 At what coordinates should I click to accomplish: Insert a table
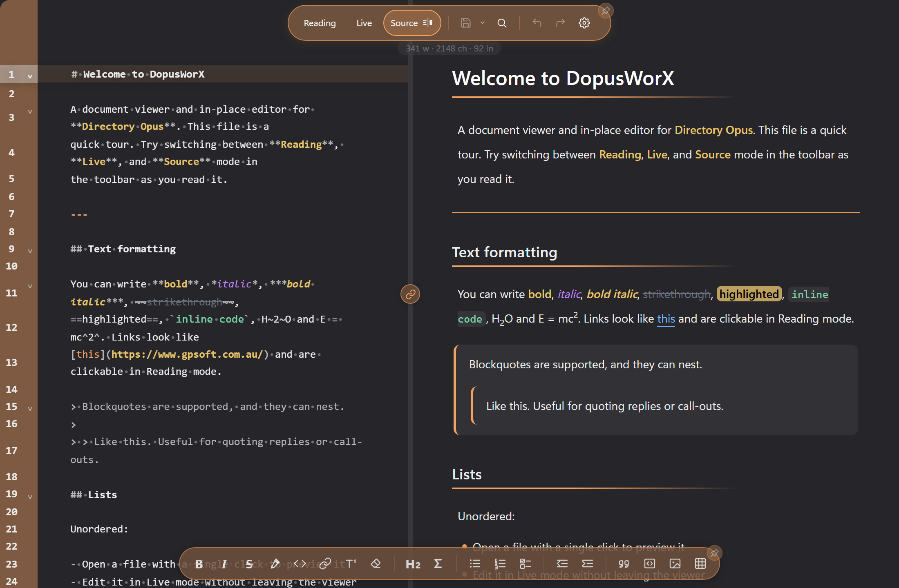click(x=700, y=564)
